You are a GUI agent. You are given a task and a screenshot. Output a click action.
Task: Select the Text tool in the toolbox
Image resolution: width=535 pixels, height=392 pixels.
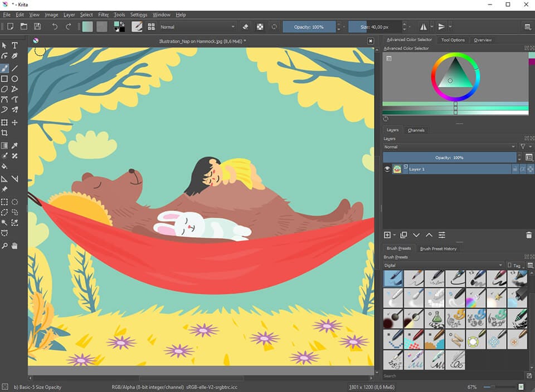(x=15, y=46)
